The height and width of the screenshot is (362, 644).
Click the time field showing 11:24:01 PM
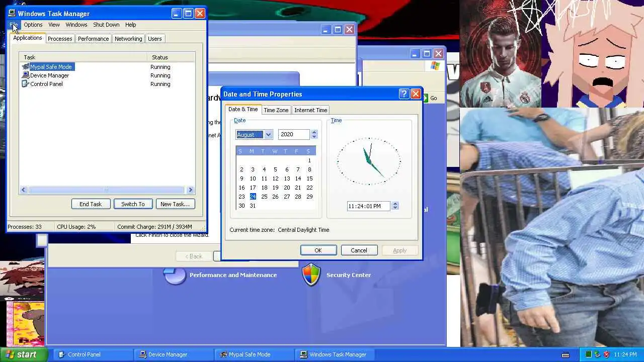[368, 206]
